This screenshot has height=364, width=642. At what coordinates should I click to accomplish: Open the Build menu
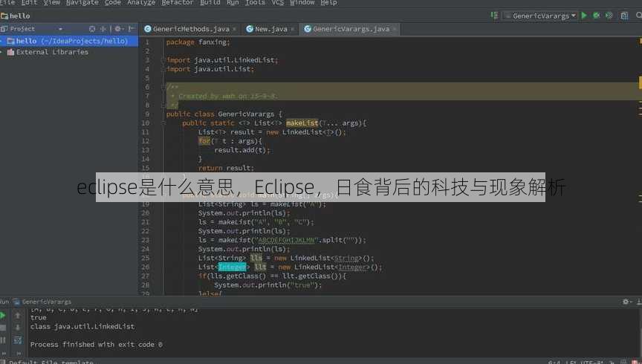tap(210, 3)
